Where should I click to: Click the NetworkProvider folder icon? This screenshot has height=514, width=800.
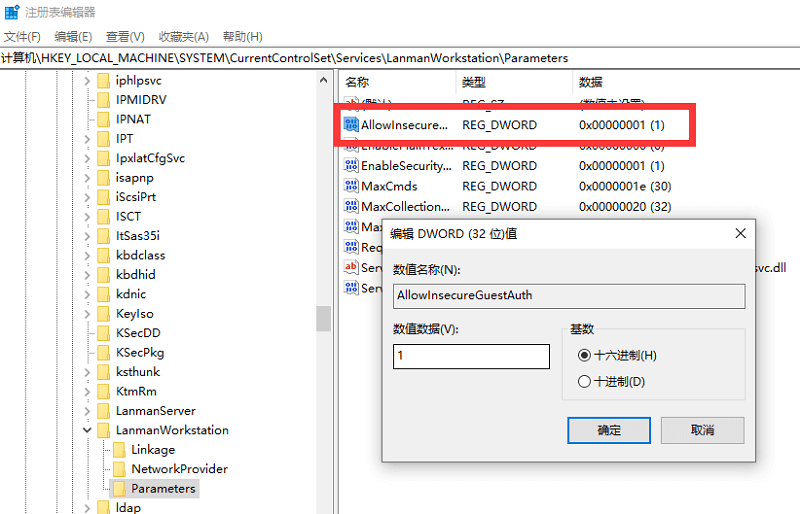point(119,469)
